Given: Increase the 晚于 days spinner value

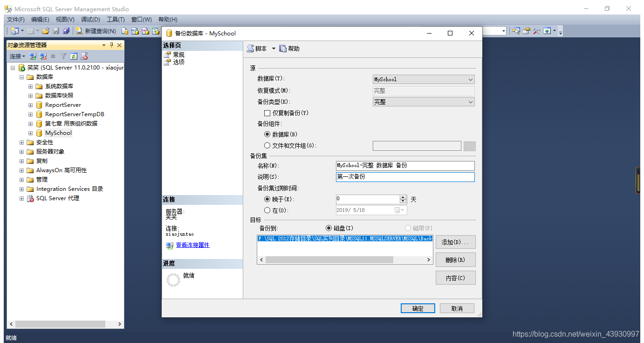Looking at the screenshot, I should [x=403, y=197].
